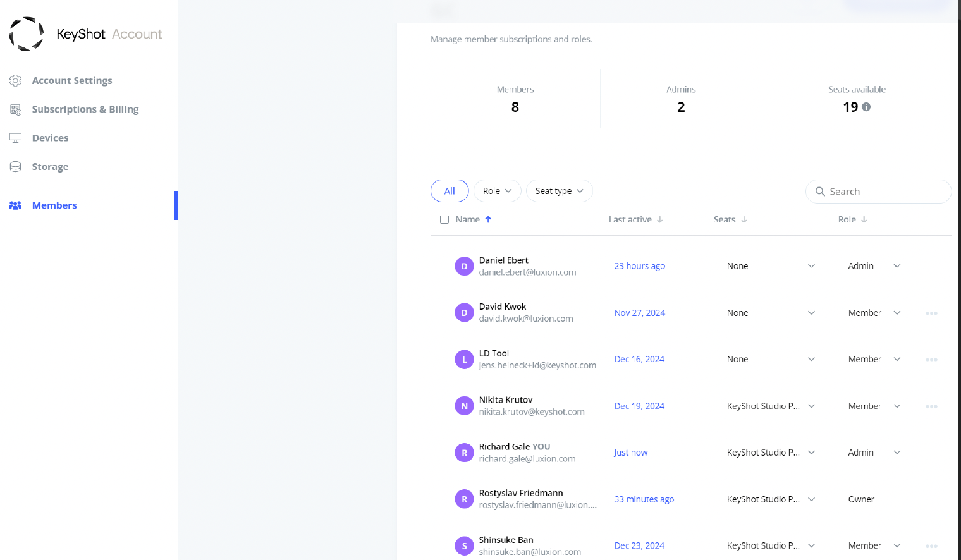Open more options for Nikita Krutov
This screenshot has height=560, width=961.
click(x=931, y=406)
